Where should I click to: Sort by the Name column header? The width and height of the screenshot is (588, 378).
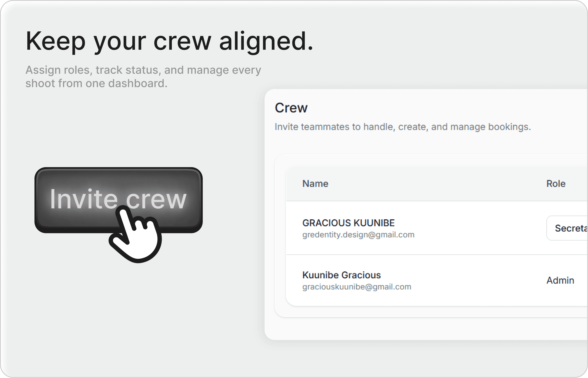tap(315, 183)
